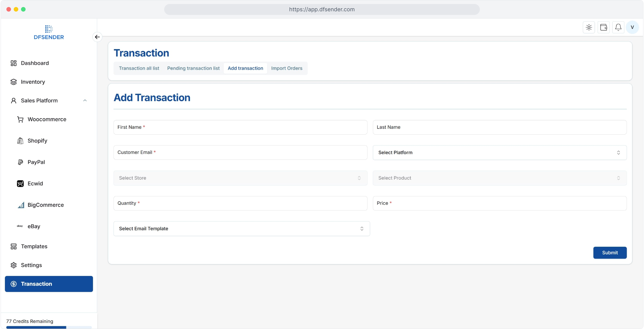Screen dimensions: 644x329
Task: Open the Select Email Template dropdown
Action: click(x=241, y=229)
